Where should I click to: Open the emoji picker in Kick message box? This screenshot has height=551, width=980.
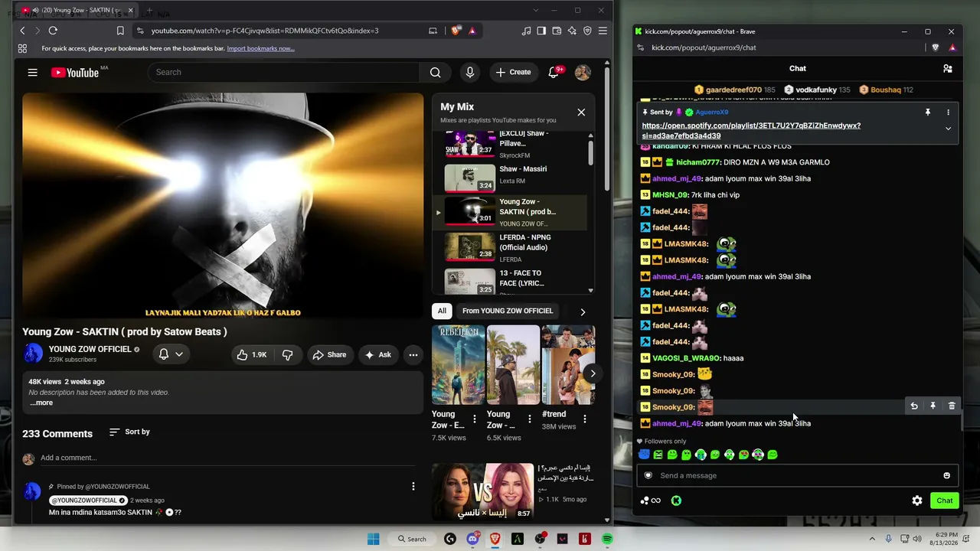(x=946, y=475)
